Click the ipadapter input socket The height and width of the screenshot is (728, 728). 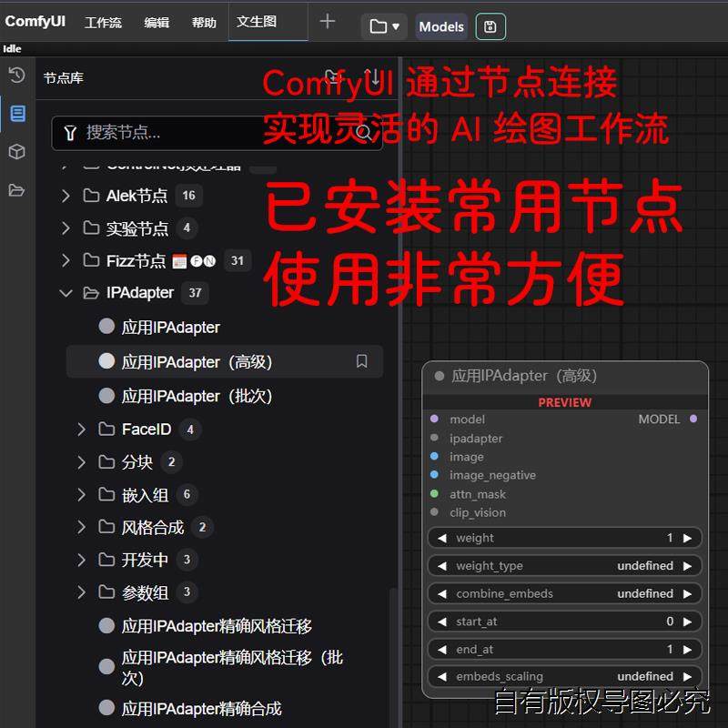pyautogui.click(x=434, y=438)
